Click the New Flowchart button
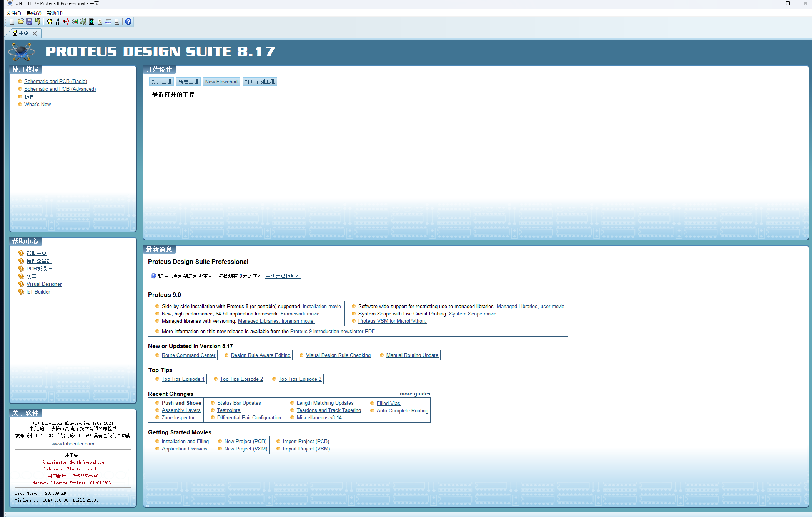The height and width of the screenshot is (517, 812). [x=221, y=82]
